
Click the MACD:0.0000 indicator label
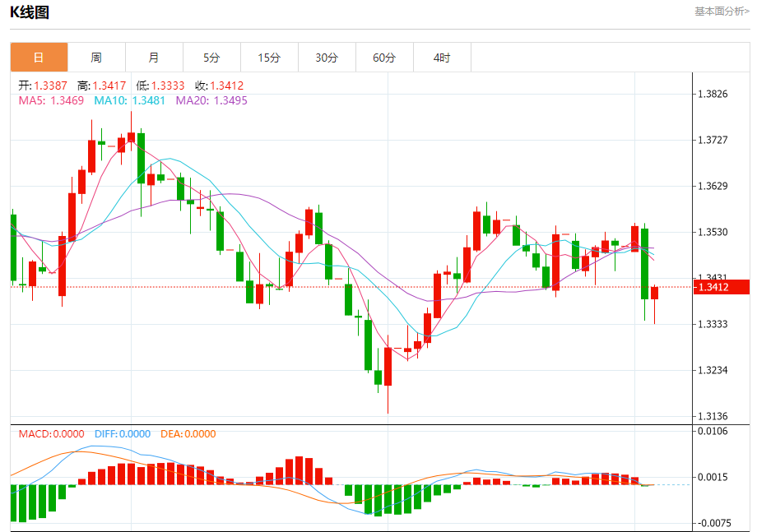52,433
